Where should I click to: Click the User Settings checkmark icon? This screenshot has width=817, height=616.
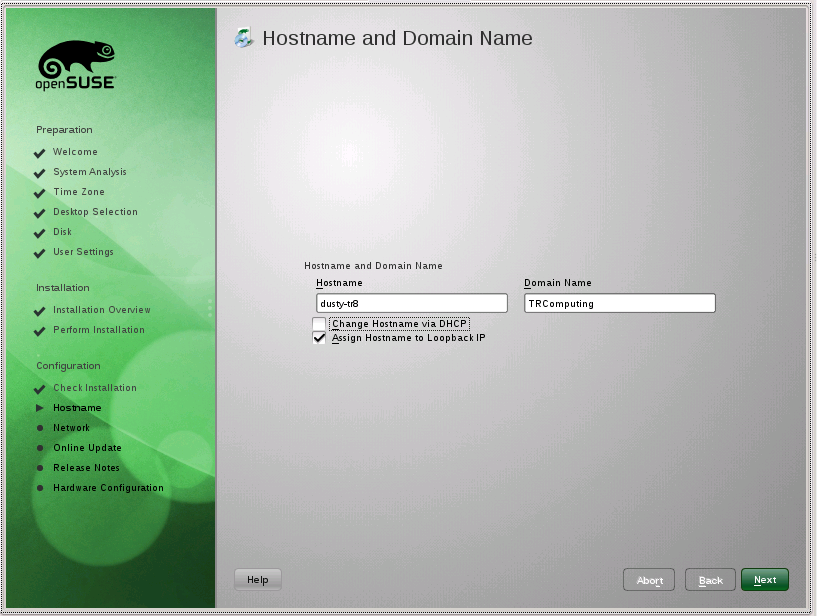tap(40, 253)
